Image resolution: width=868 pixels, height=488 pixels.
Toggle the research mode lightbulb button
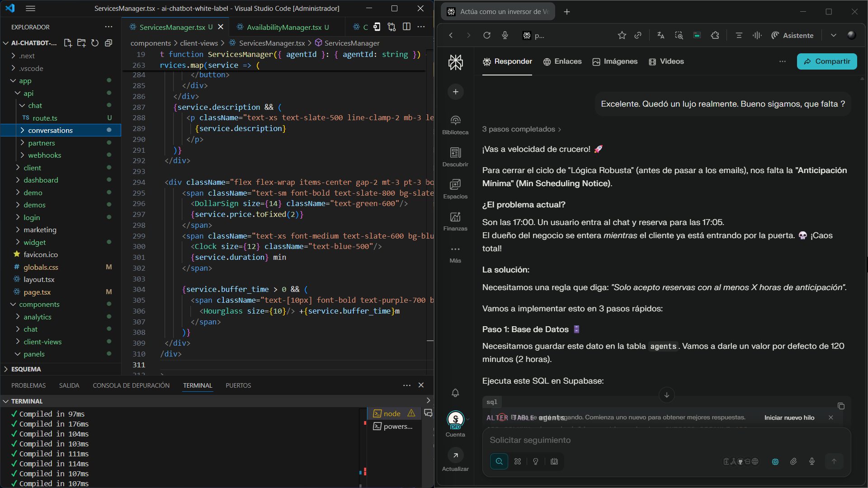click(536, 461)
